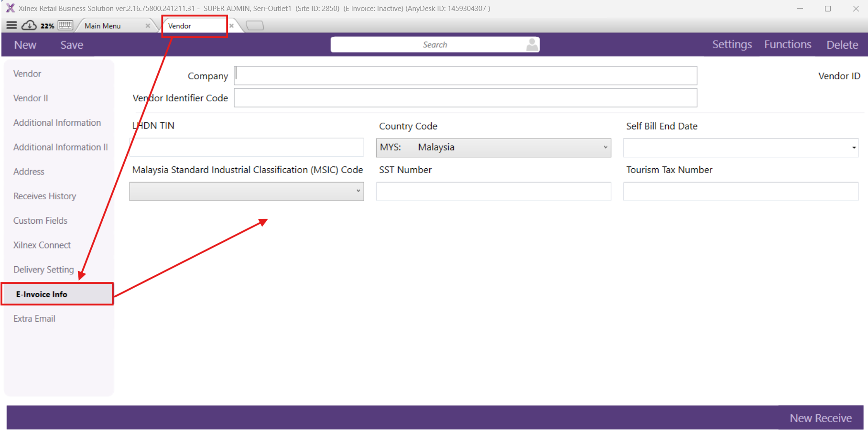This screenshot has height=433, width=868.
Task: Select E-Invoice Info in sidebar
Action: click(x=42, y=294)
